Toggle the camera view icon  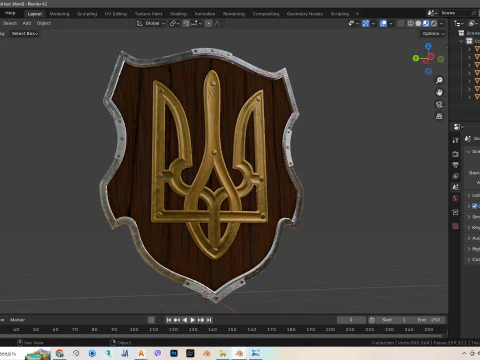[439, 104]
